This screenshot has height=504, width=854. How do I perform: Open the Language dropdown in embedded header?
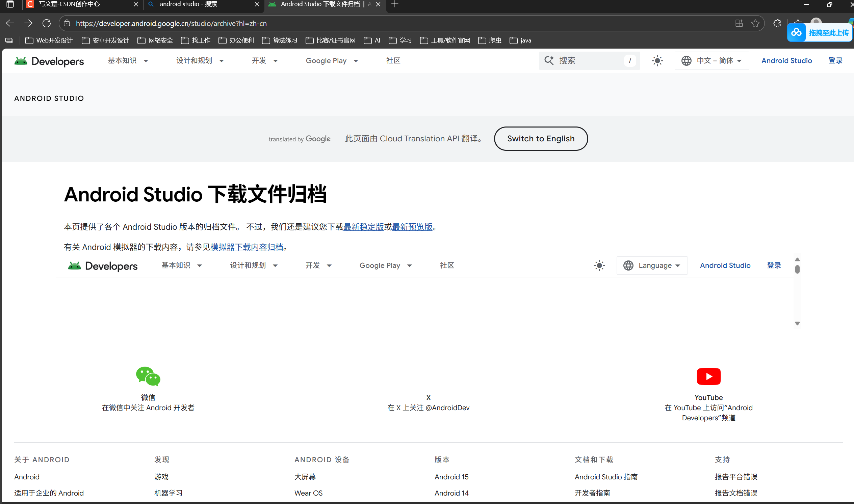652,265
